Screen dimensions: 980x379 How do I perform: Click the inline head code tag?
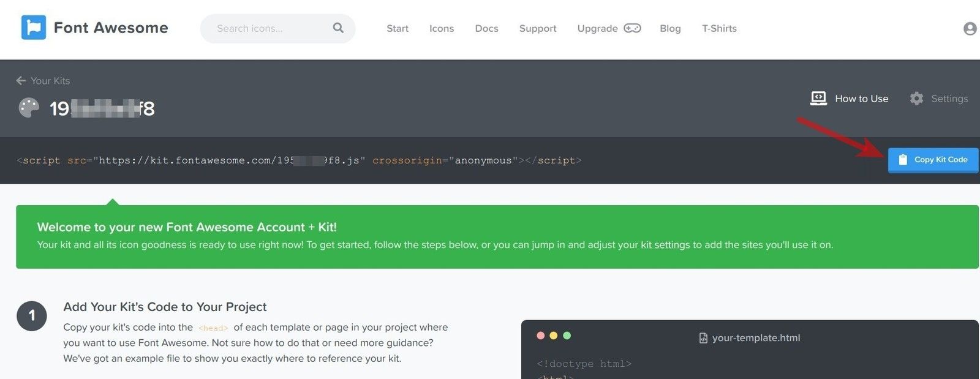point(213,328)
